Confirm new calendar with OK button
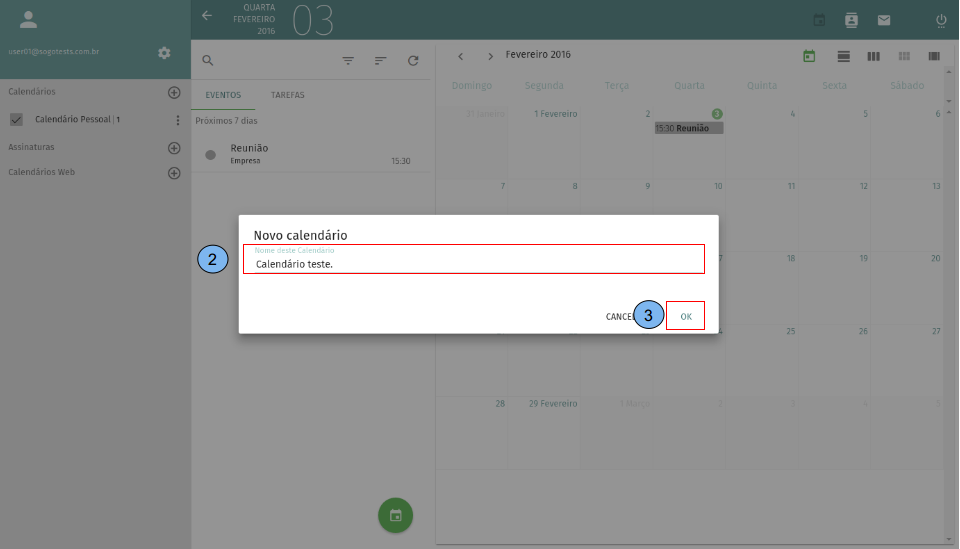This screenshot has width=960, height=549. tap(686, 316)
